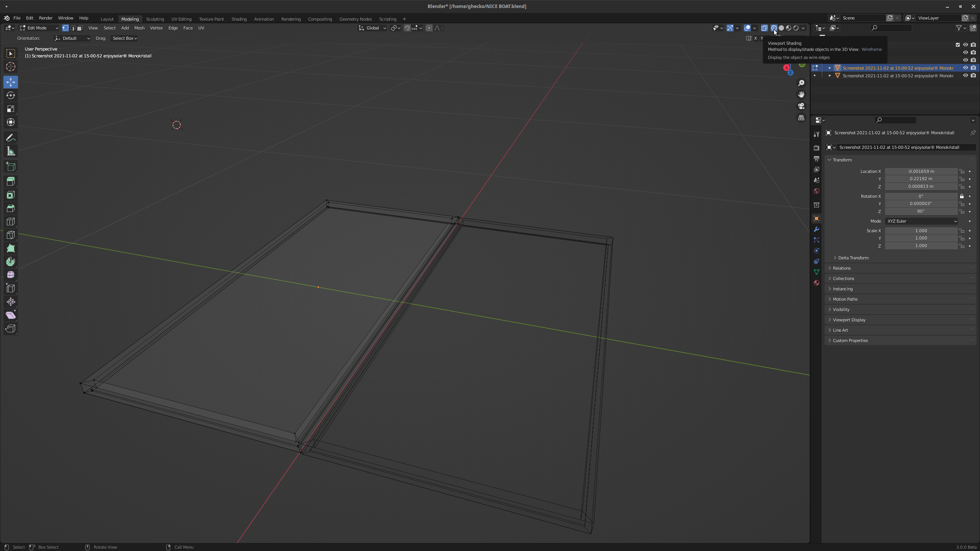Click the Select Box drag button

[124, 38]
